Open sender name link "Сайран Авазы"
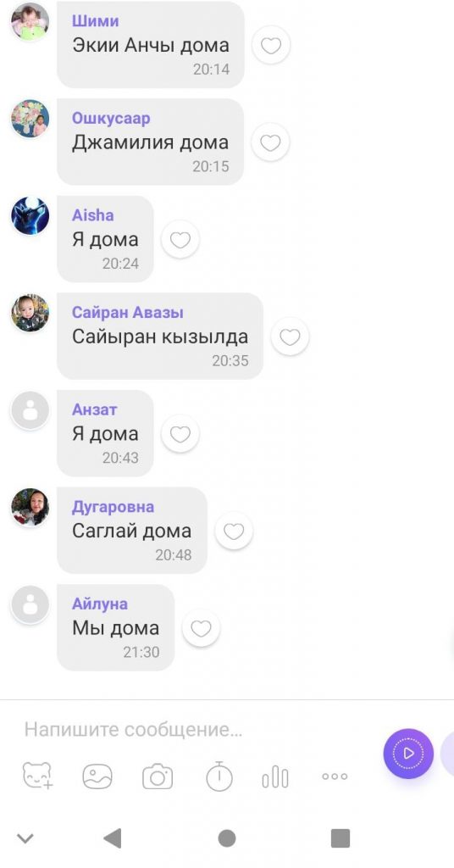 point(128,313)
